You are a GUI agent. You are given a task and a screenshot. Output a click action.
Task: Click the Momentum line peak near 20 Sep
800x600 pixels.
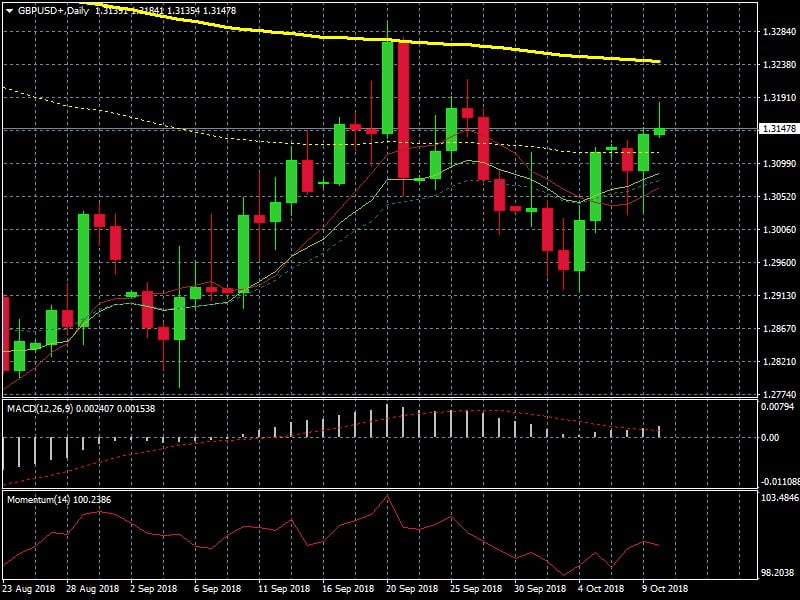point(388,497)
